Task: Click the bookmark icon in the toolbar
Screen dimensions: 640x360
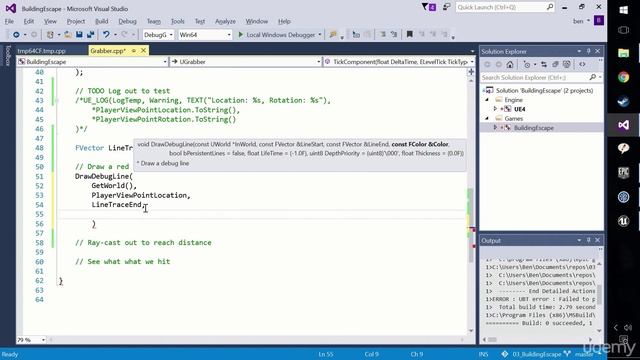Action: click(x=409, y=35)
